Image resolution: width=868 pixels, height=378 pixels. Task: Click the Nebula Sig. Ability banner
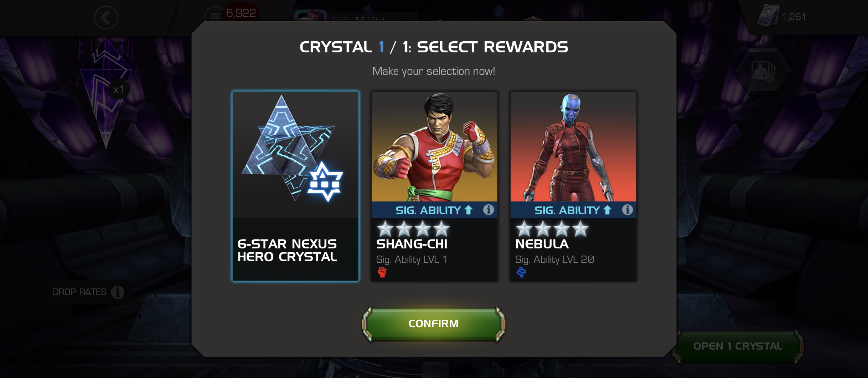[573, 210]
